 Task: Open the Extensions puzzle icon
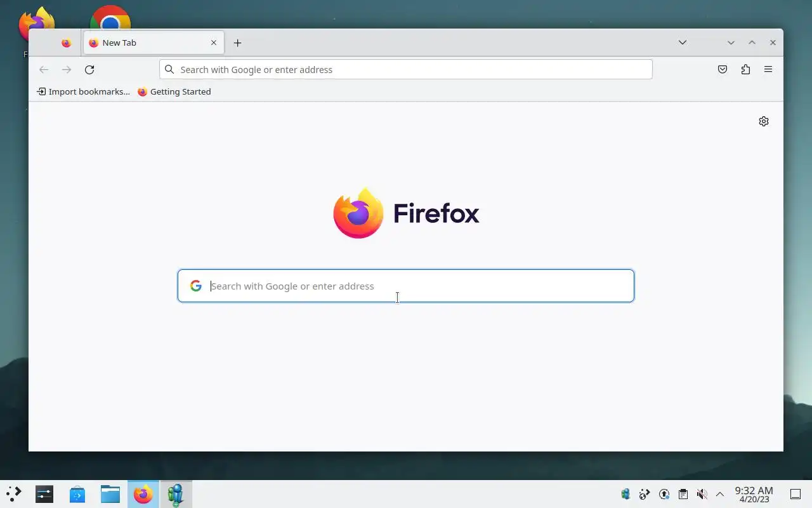[x=745, y=69]
